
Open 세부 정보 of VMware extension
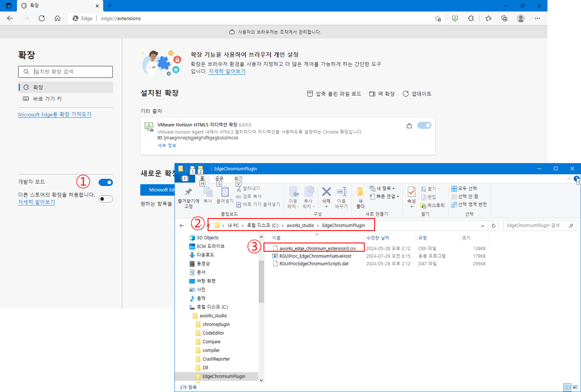[167, 145]
